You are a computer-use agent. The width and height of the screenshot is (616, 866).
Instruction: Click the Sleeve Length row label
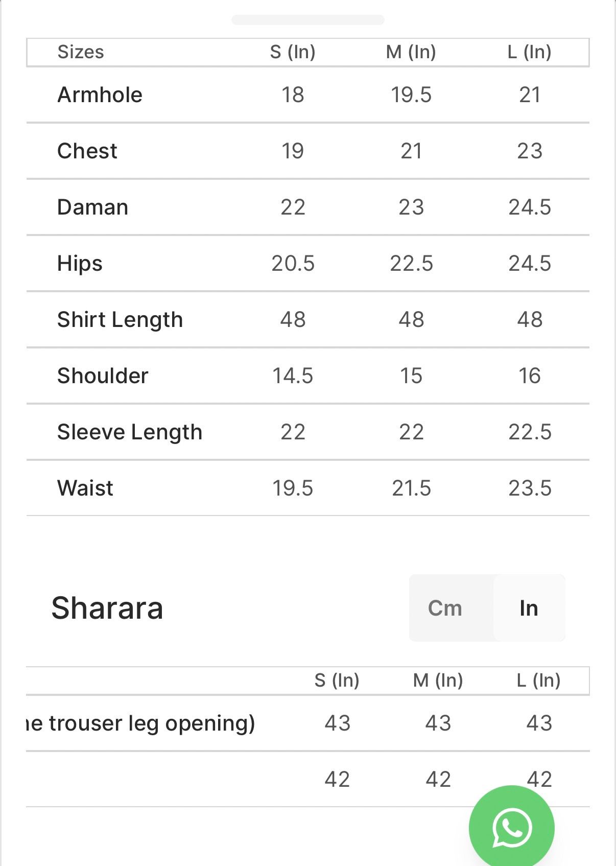tap(130, 432)
